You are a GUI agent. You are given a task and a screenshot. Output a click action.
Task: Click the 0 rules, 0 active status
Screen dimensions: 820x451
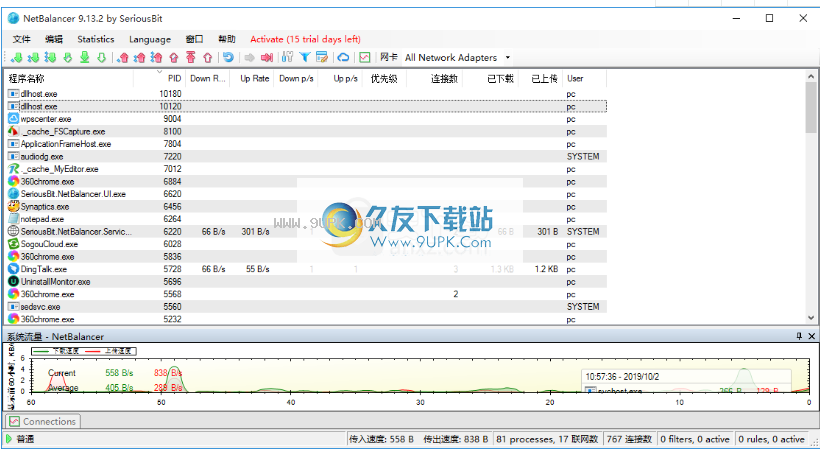click(771, 439)
